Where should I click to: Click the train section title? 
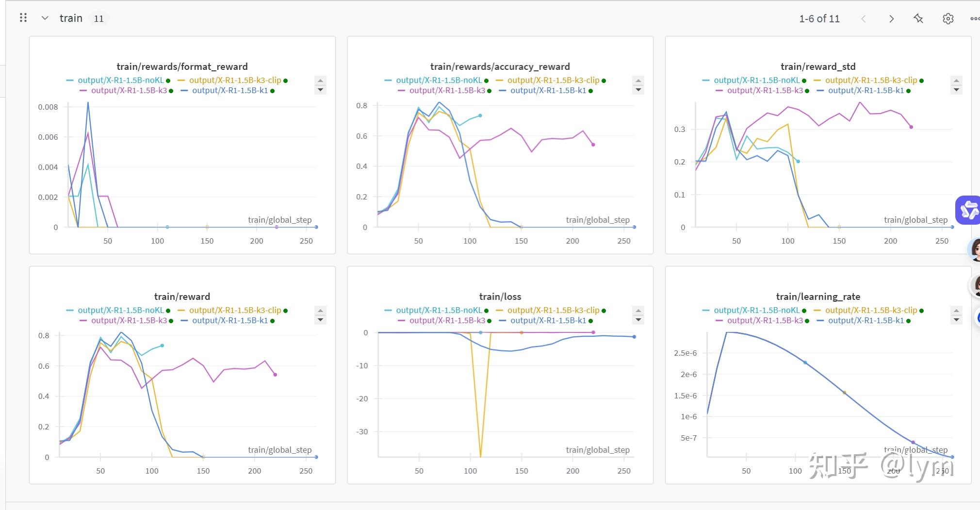[x=71, y=18]
